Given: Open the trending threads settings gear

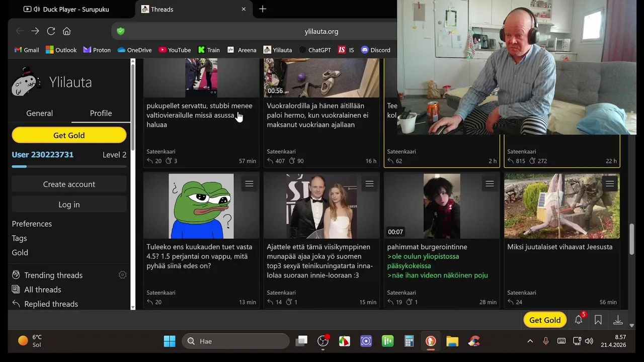Looking at the screenshot, I should point(122,275).
